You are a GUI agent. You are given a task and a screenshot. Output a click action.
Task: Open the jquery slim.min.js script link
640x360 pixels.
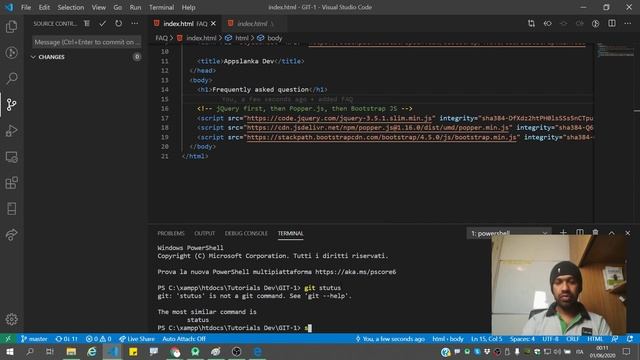click(339, 118)
